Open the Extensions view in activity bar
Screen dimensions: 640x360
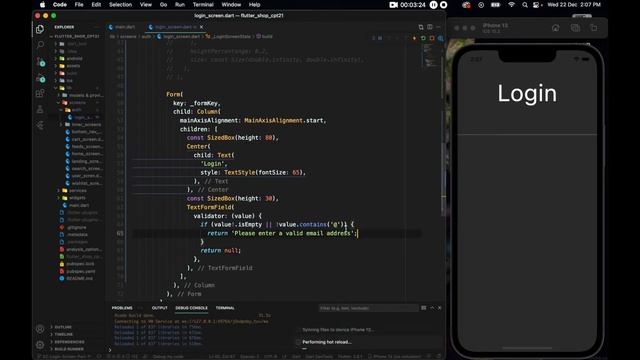tap(40, 93)
